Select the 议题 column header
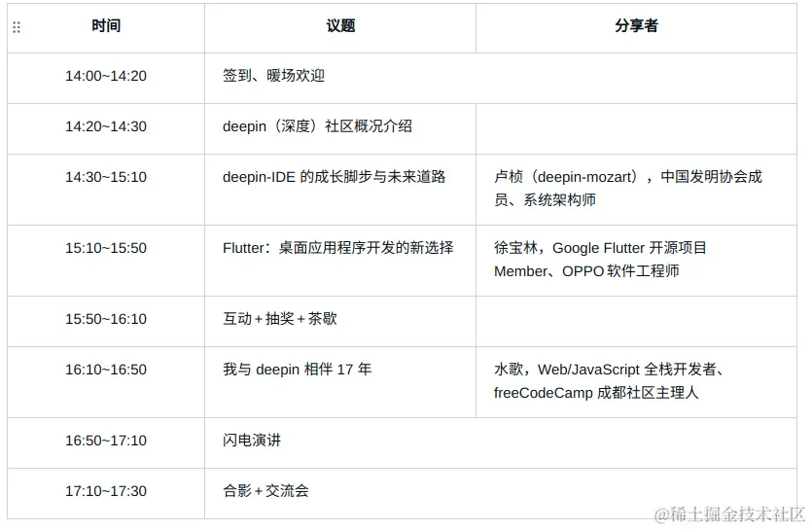The image size is (812, 530). pyautogui.click(x=340, y=26)
